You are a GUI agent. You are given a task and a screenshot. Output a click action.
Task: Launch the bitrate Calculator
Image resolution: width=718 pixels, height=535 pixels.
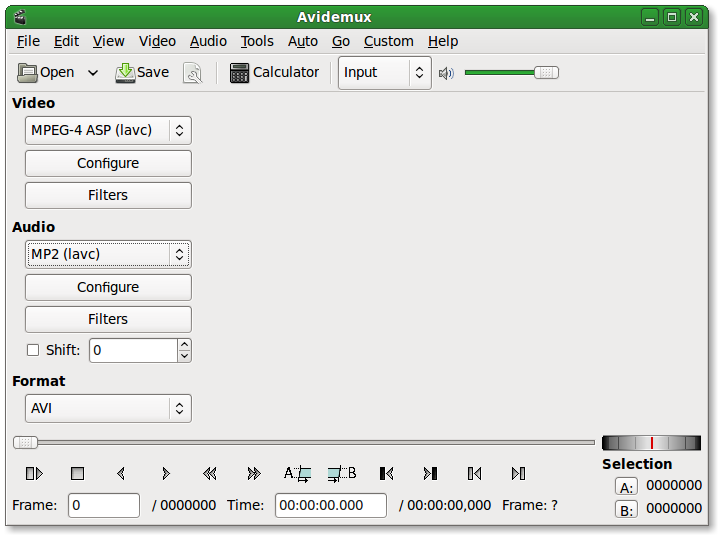tap(274, 73)
